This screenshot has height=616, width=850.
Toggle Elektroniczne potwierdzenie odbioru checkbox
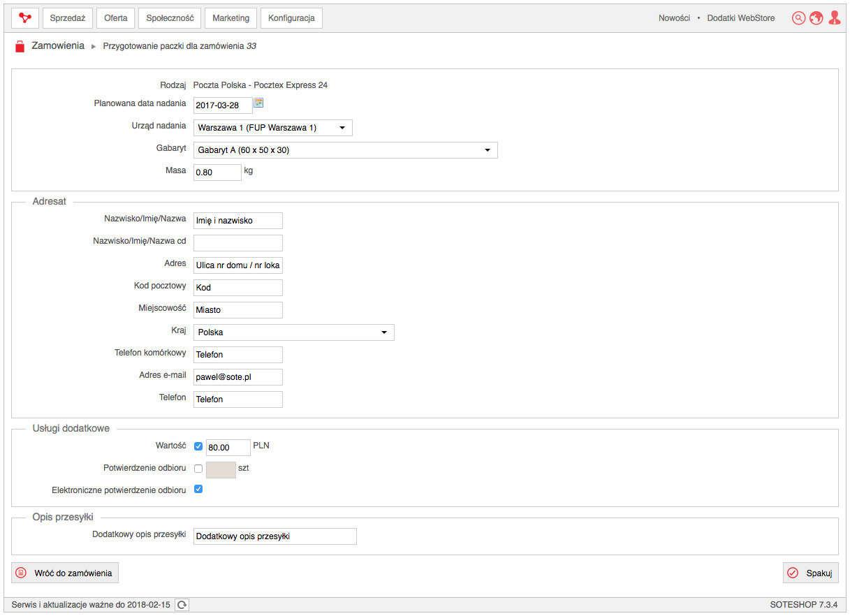198,490
